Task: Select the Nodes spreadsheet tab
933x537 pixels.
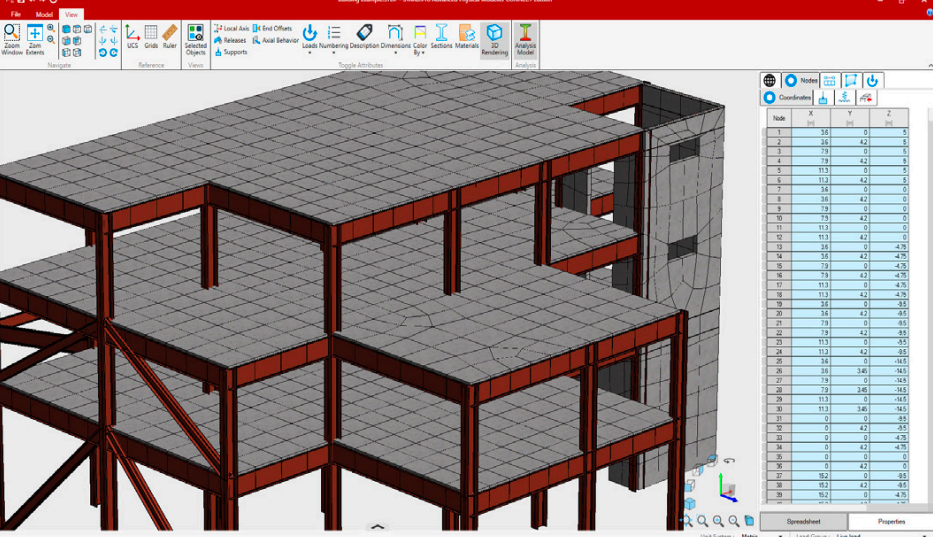Action: pyautogui.click(x=801, y=80)
